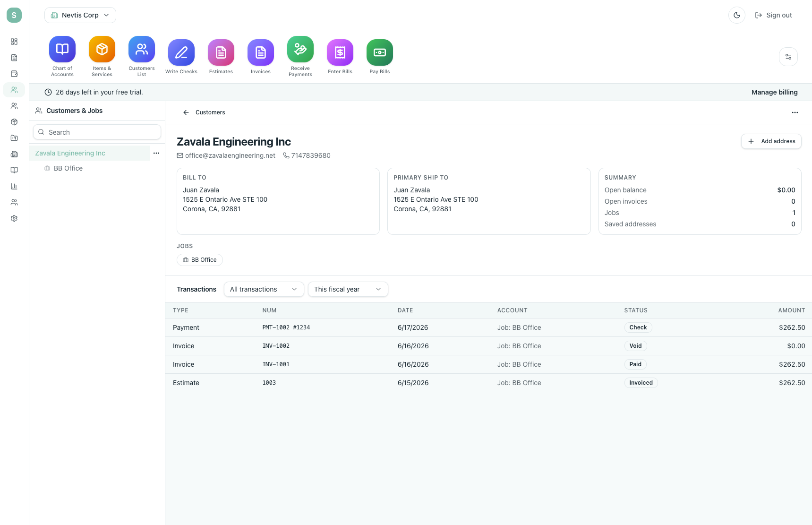
Task: Open Zavala Engineering Inc options menu
Action: pos(156,153)
